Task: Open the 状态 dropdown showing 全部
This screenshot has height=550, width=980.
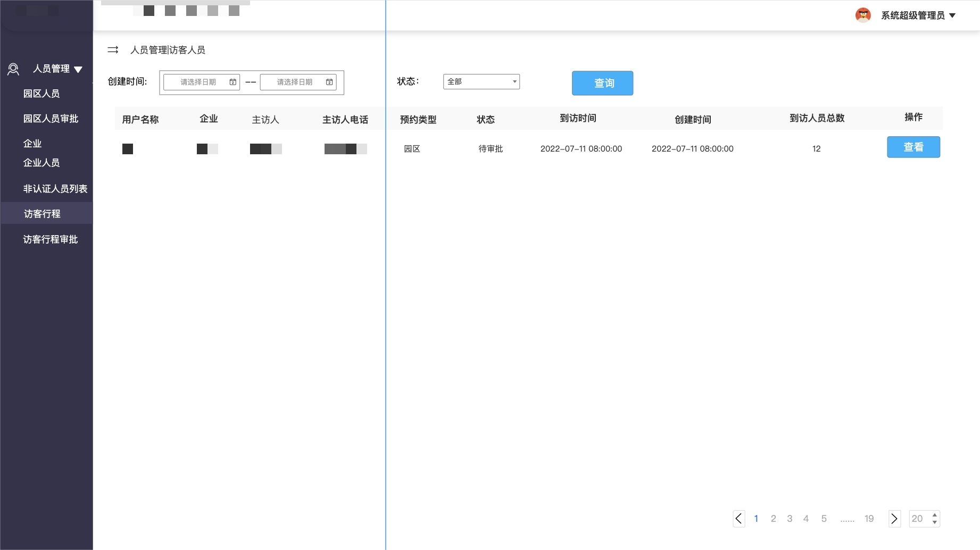Action: (481, 81)
